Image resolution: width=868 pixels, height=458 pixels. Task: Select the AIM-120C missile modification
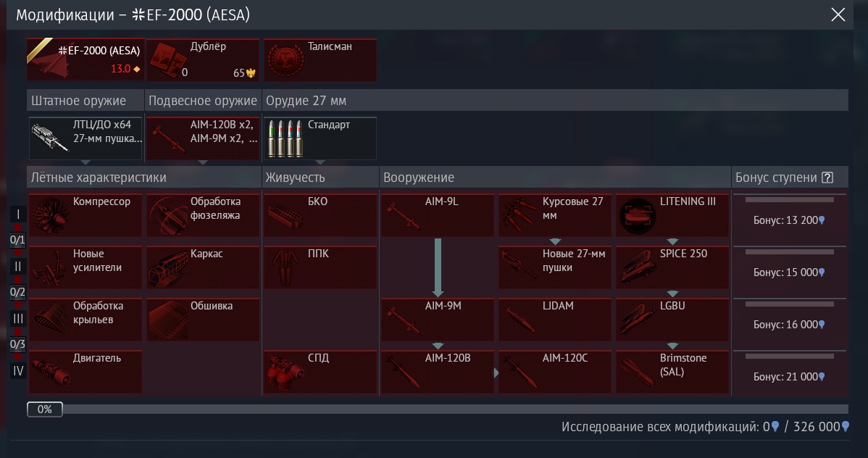(555, 372)
